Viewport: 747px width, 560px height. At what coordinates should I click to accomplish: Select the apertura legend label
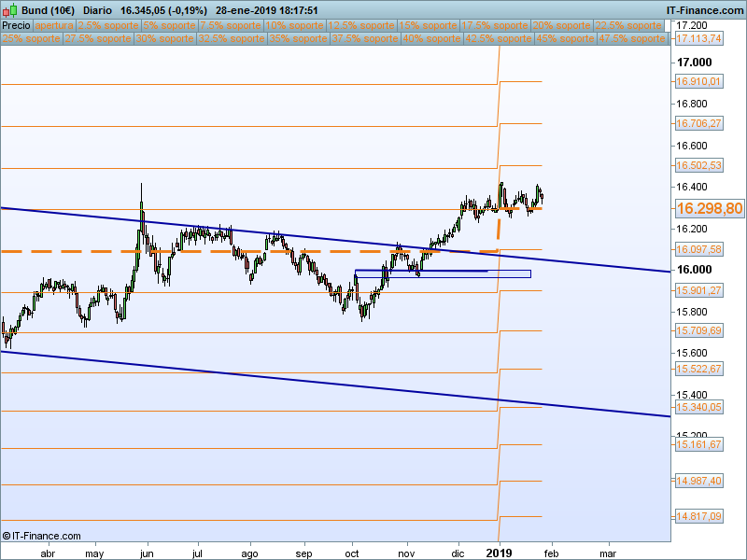pyautogui.click(x=53, y=25)
